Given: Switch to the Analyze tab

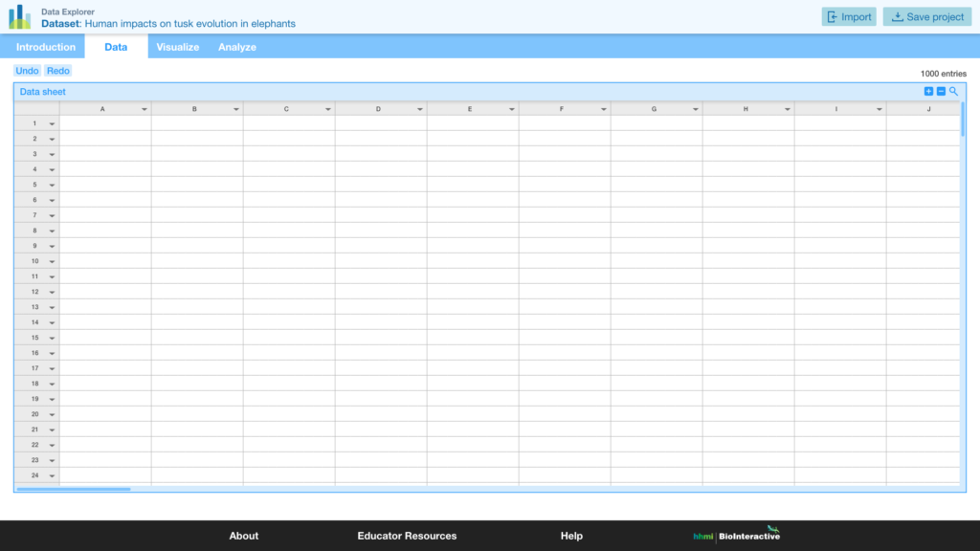Looking at the screenshot, I should (236, 46).
